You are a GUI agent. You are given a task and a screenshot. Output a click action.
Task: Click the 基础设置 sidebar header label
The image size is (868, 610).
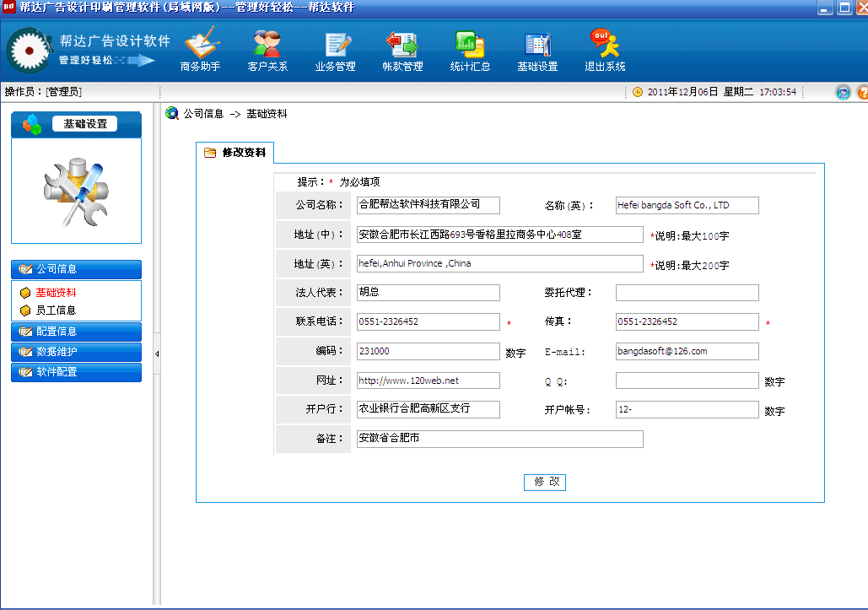84,124
